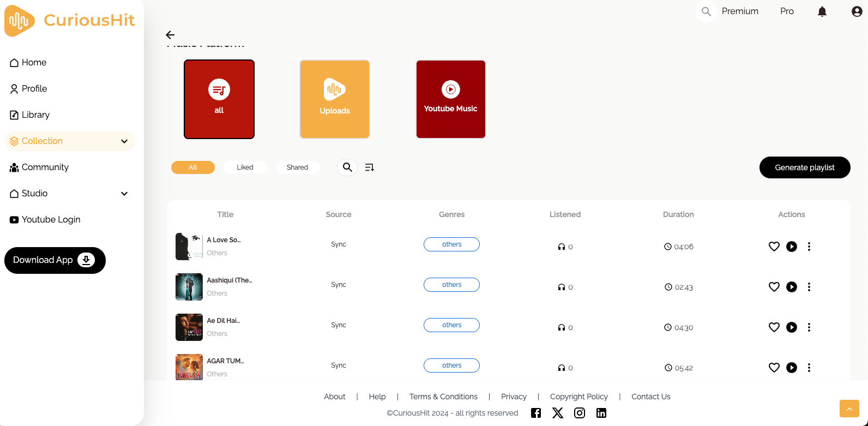Viewport: 868px width, 426px height.
Task: Select the Shared filter tab
Action: click(x=297, y=167)
